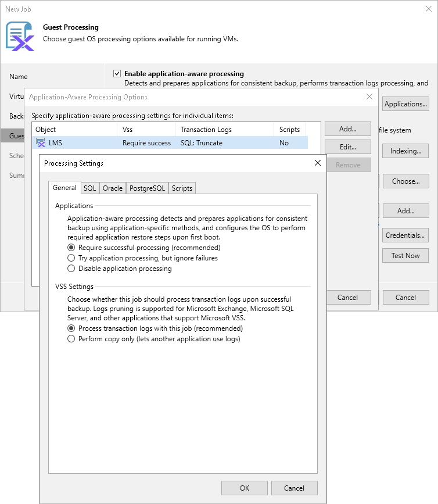Select the Name step in wizard sidebar

(19, 77)
